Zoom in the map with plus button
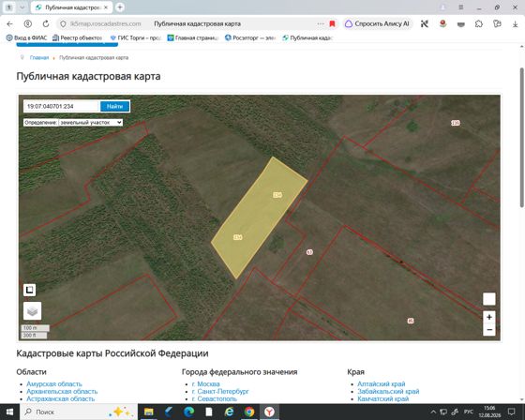 coord(489,317)
